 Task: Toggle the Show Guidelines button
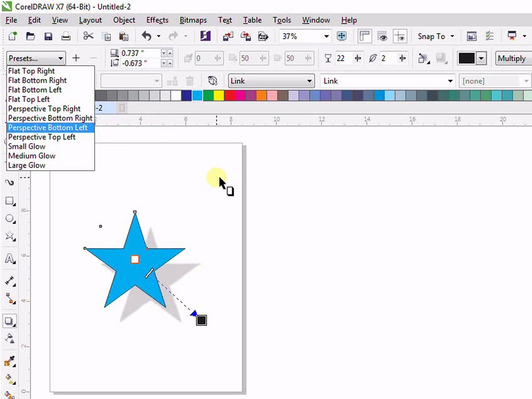pos(400,36)
